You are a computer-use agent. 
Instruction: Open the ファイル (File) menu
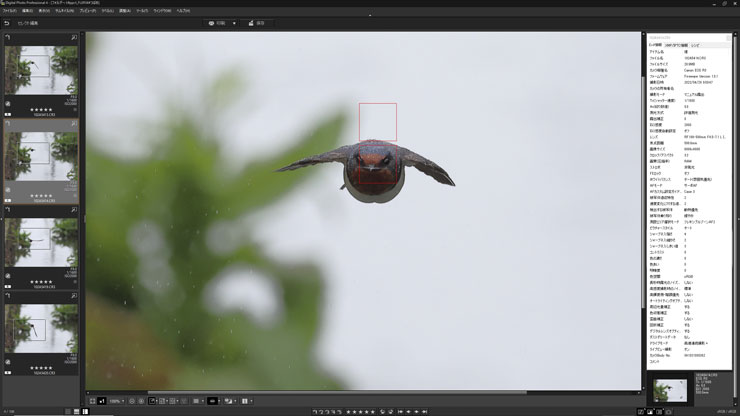(9, 10)
